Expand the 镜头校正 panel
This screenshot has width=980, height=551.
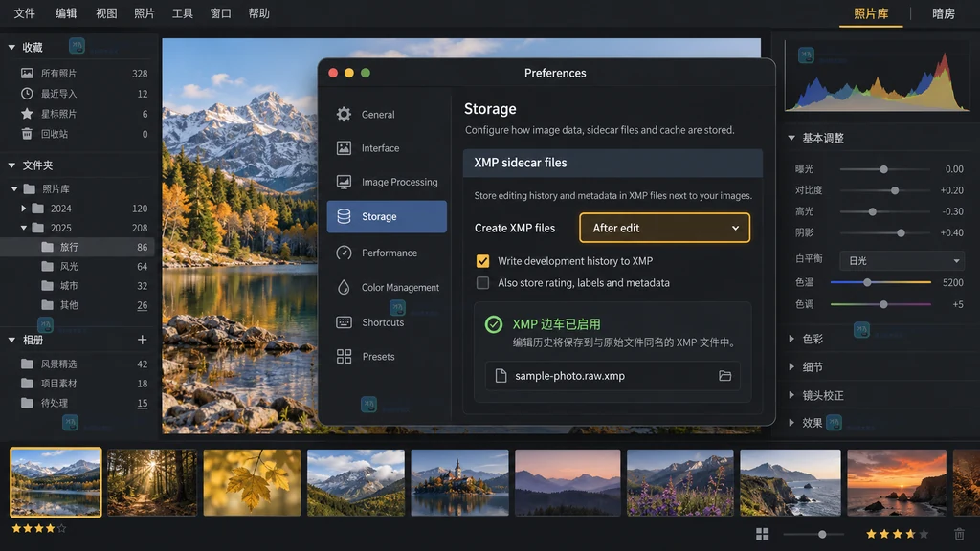(x=791, y=395)
